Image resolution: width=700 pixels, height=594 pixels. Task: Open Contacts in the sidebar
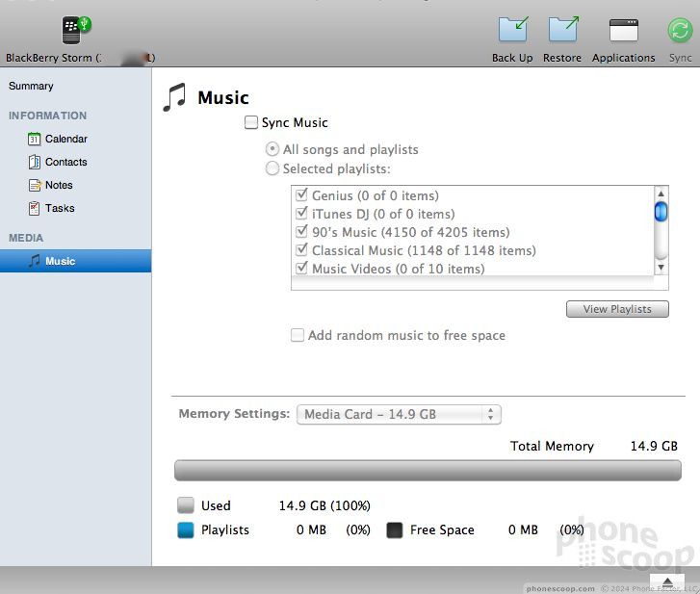[x=66, y=162]
